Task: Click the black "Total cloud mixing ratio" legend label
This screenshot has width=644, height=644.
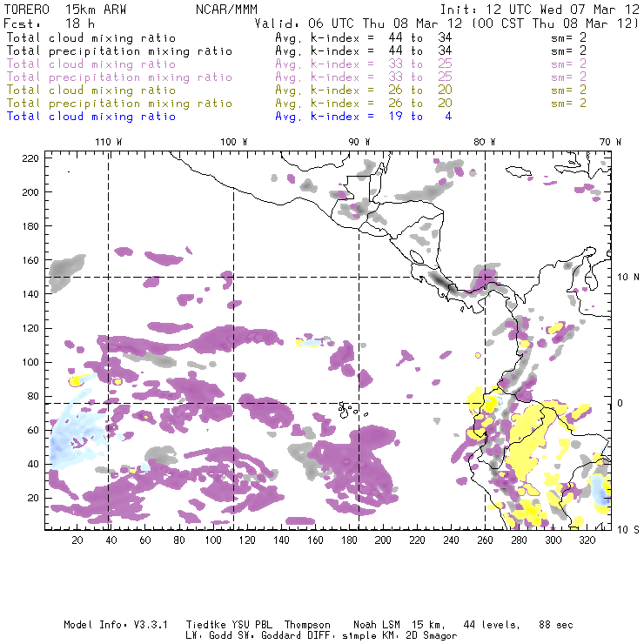Action: pyautogui.click(x=91, y=37)
